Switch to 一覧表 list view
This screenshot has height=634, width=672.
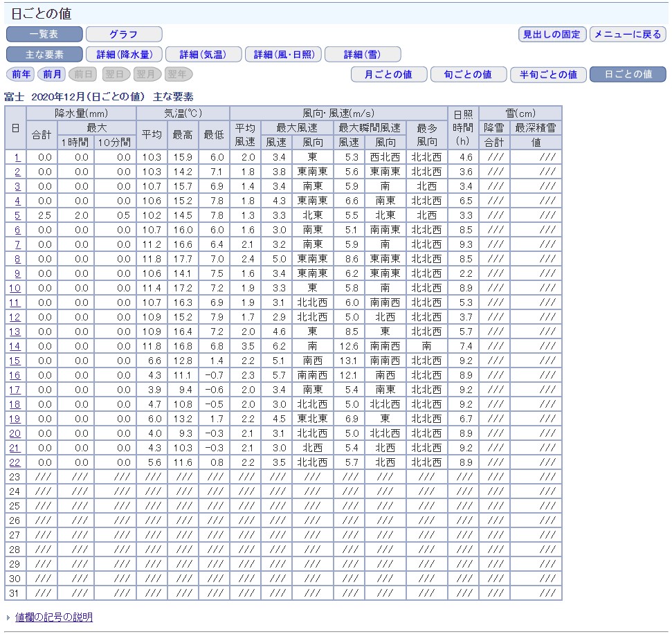coord(44,35)
